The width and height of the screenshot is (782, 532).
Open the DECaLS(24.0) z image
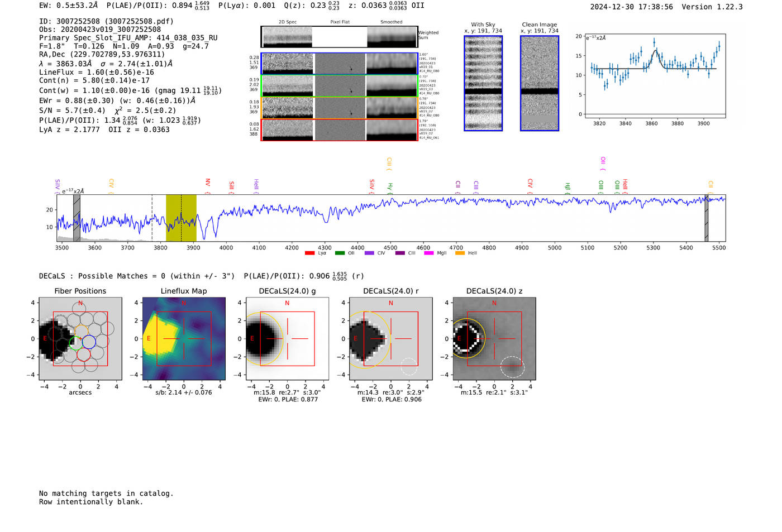click(x=494, y=338)
